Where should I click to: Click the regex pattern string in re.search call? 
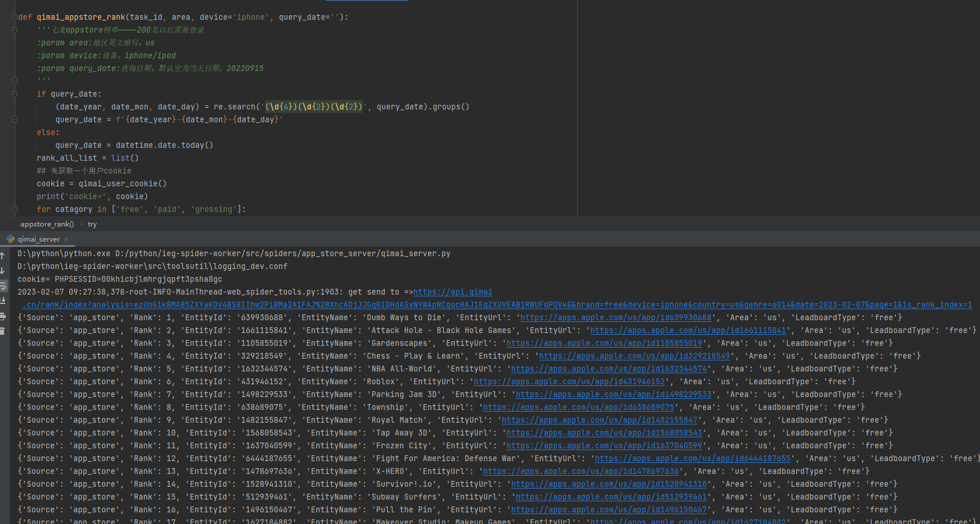(x=314, y=107)
